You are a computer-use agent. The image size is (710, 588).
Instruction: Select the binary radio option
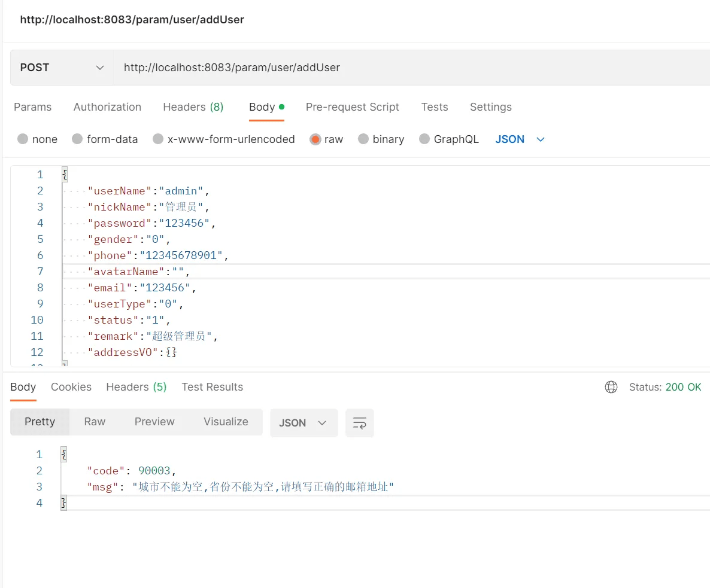(x=363, y=139)
